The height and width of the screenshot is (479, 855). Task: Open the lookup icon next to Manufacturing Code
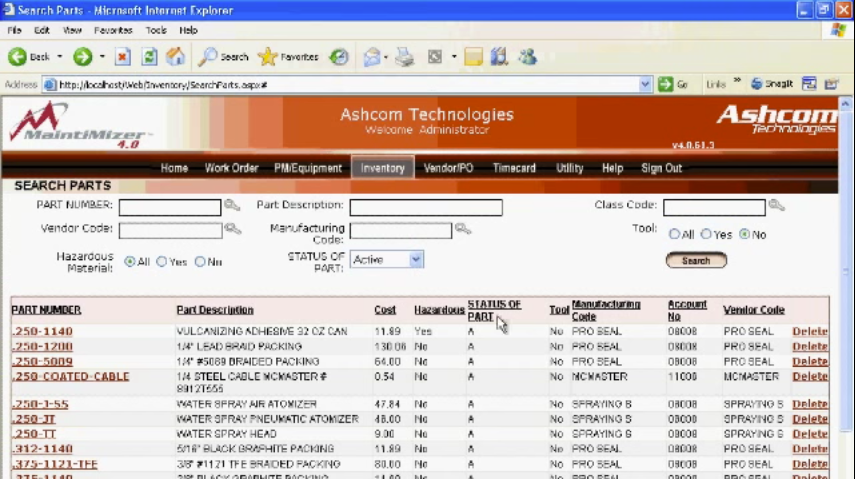coord(463,229)
